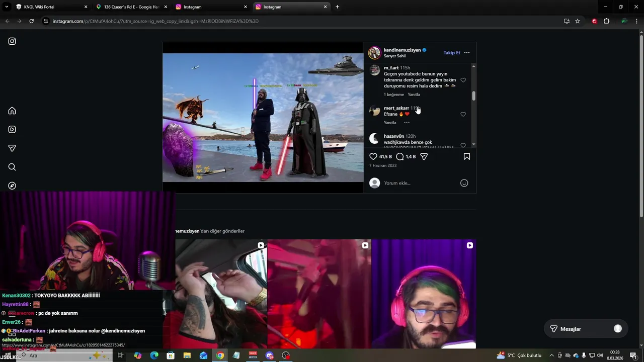Expand the system tray hidden icons arrow
Image resolution: width=644 pixels, height=362 pixels.
click(551, 355)
